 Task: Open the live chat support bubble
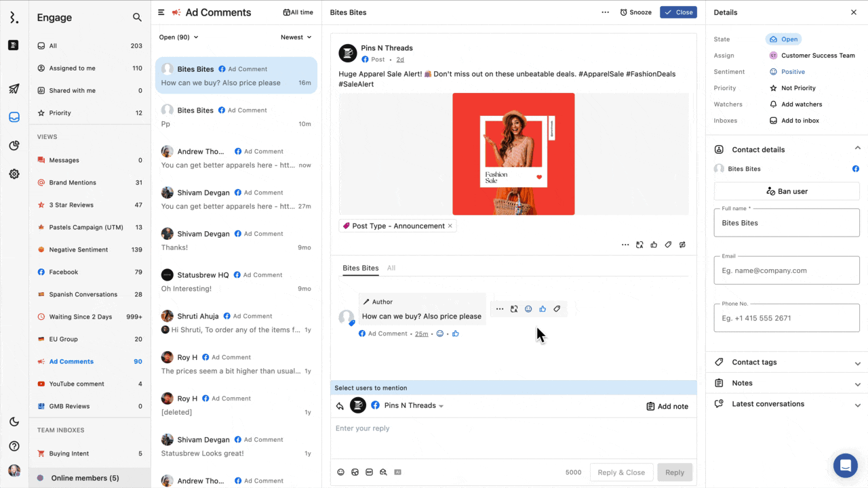pos(845,466)
